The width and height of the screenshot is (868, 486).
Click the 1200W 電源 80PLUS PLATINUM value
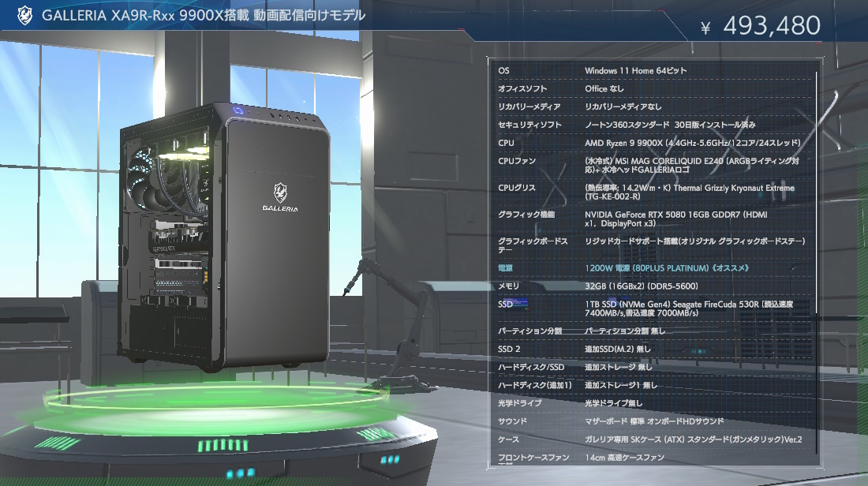[x=667, y=268]
